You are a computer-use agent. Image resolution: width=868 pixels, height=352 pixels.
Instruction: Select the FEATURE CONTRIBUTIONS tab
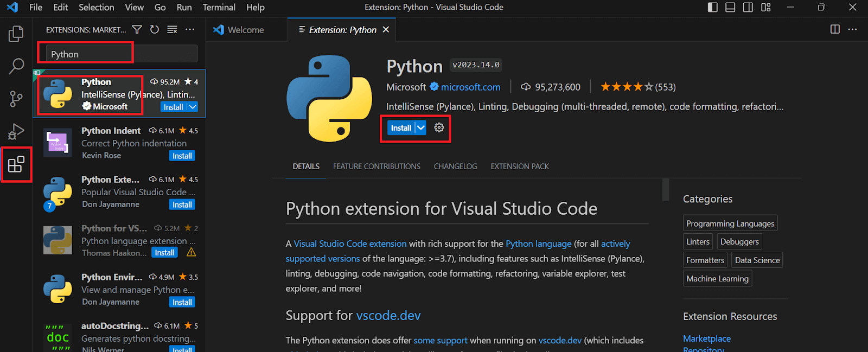(376, 167)
